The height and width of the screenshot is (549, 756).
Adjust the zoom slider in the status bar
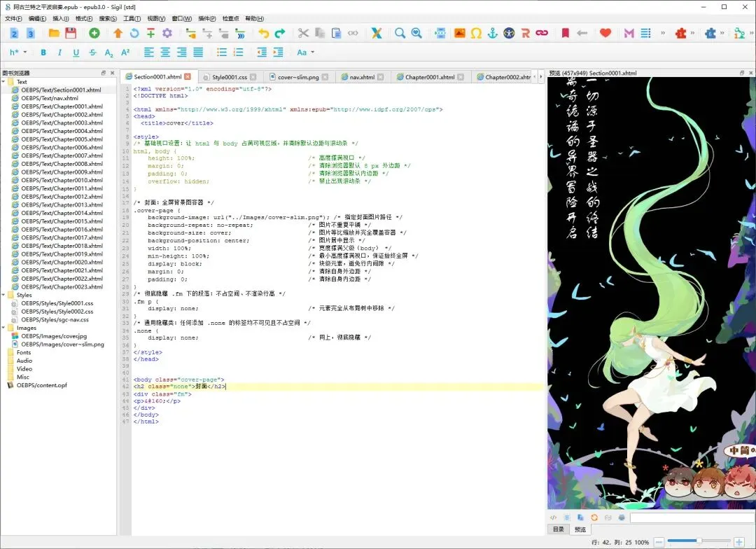[699, 541]
